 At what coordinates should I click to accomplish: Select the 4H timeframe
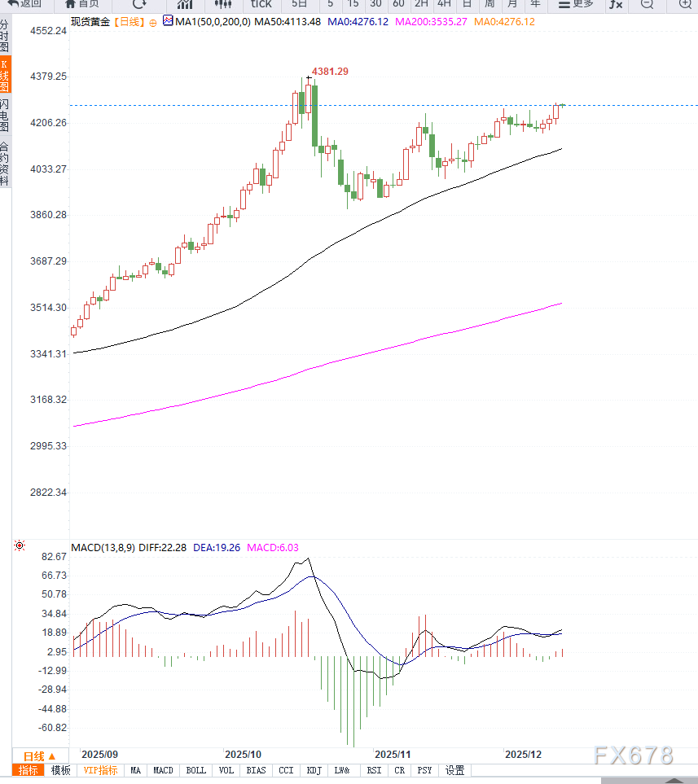444,4
